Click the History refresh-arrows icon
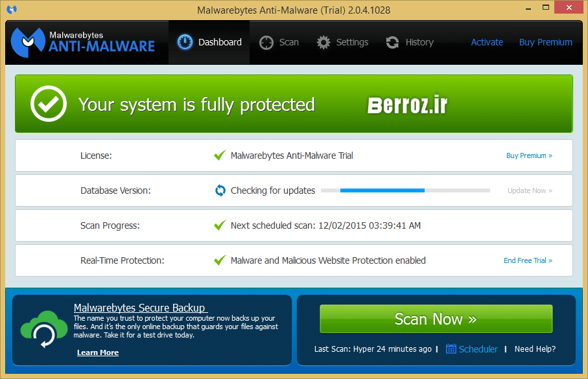 tap(392, 42)
